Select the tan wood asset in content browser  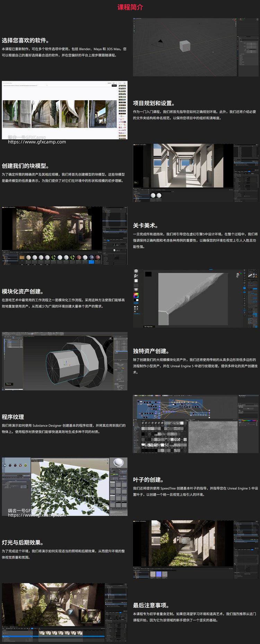22,258
